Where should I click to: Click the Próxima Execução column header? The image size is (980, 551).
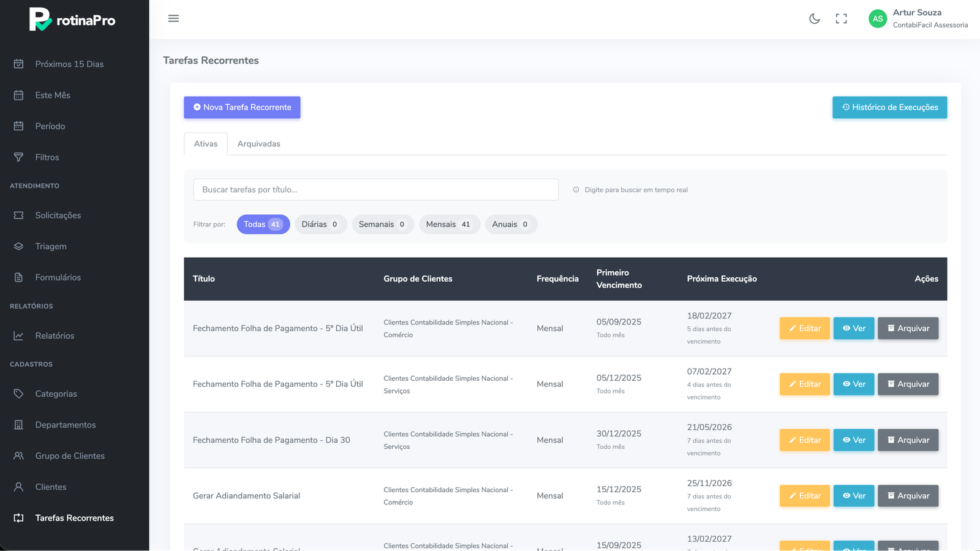722,279
